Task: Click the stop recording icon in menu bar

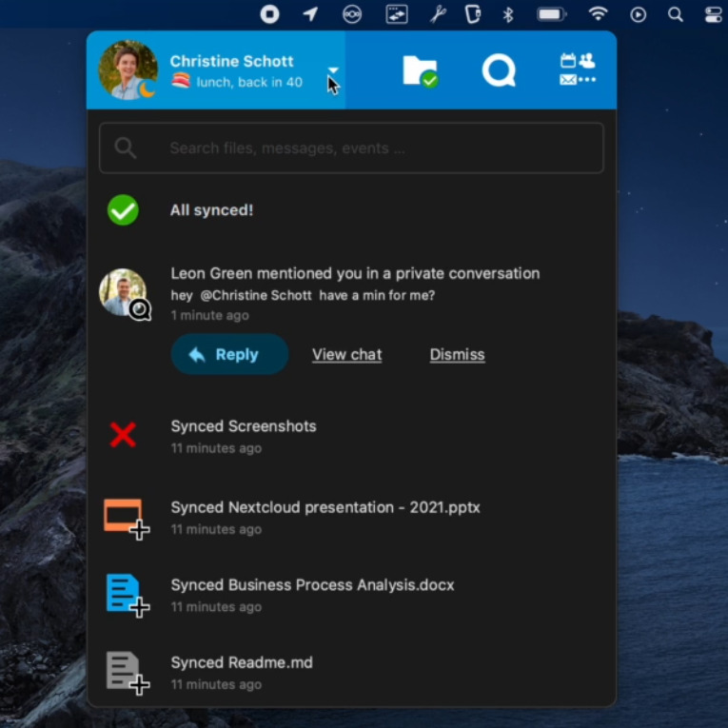Action: tap(269, 14)
